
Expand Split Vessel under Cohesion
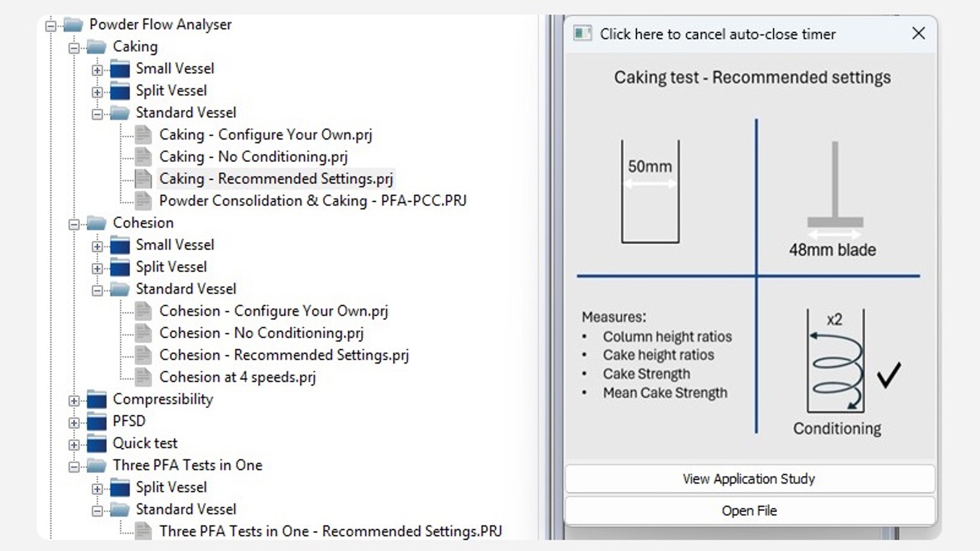(97, 269)
